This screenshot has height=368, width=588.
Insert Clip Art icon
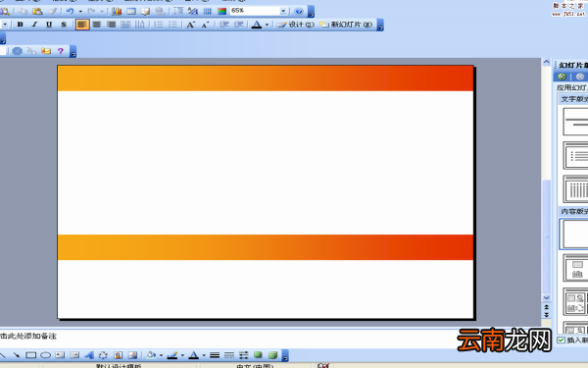pos(119,355)
